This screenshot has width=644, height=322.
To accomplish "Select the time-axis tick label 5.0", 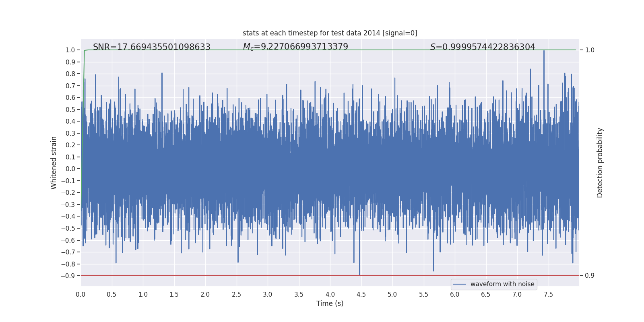I will pos(392,294).
